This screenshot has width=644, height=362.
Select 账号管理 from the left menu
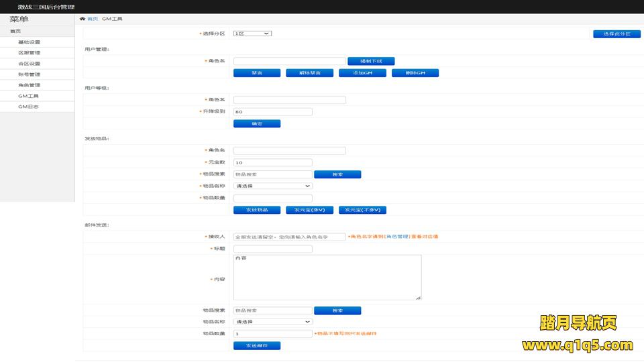[29, 74]
